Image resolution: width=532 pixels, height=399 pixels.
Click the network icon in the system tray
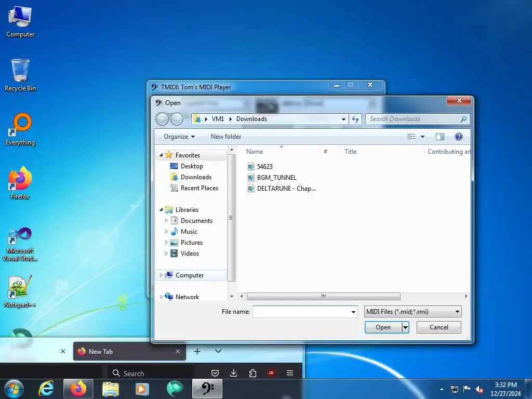(454, 389)
